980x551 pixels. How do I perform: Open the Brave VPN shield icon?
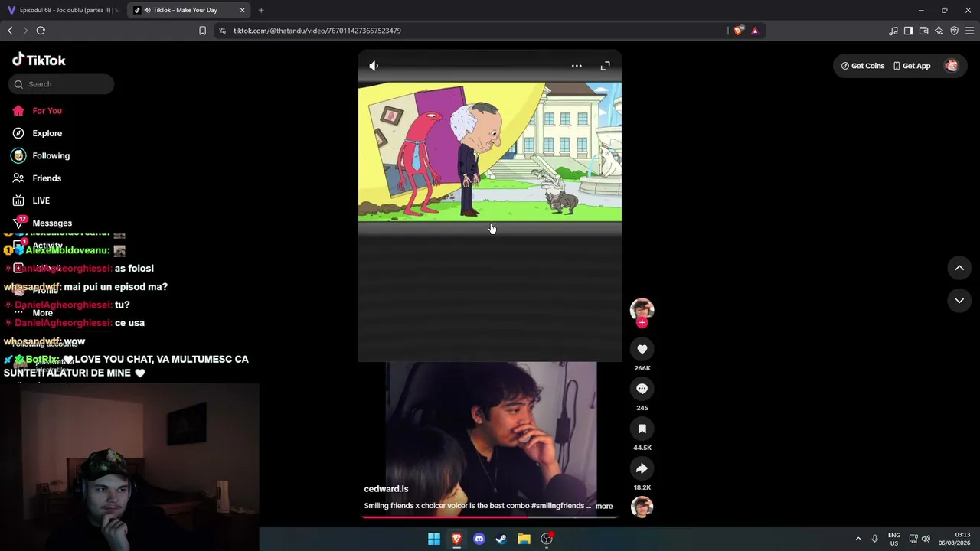click(x=954, y=31)
